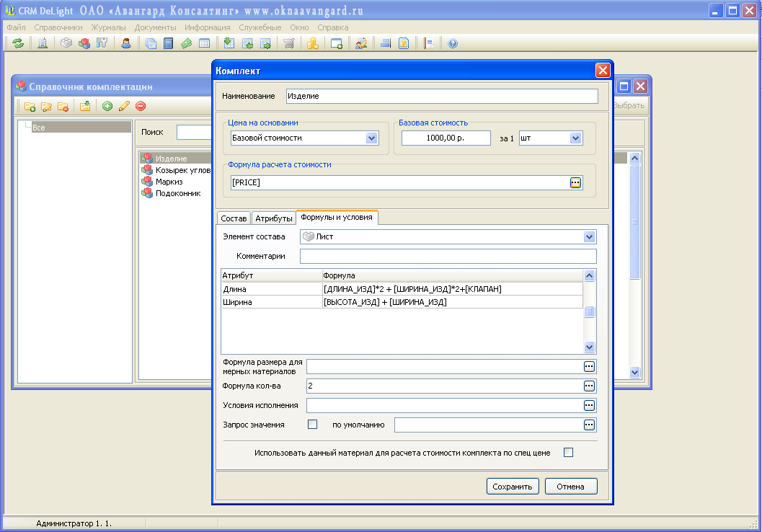Image resolution: width=762 pixels, height=532 pixels.
Task: Click the shopping cart toolbar icon
Action: pos(288,43)
